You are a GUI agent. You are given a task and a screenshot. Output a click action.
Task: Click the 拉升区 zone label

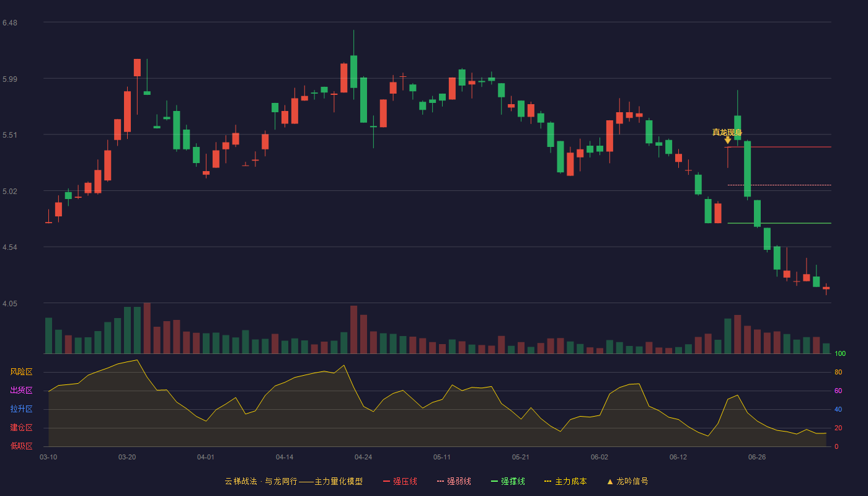coord(21,409)
